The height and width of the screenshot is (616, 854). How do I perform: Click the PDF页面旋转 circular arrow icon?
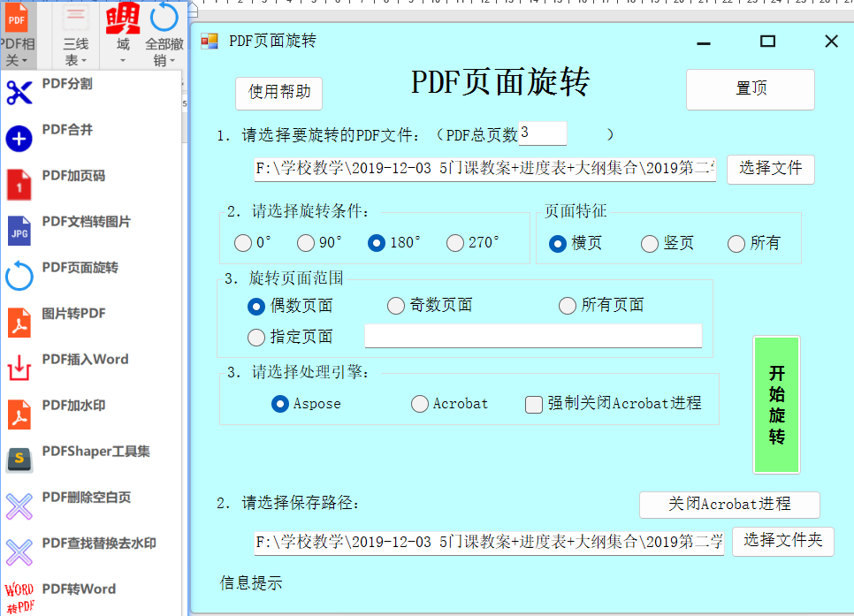(x=19, y=276)
